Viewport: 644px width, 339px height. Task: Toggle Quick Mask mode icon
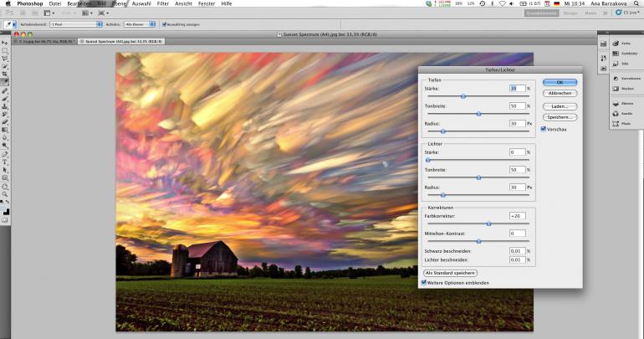pos(4,220)
